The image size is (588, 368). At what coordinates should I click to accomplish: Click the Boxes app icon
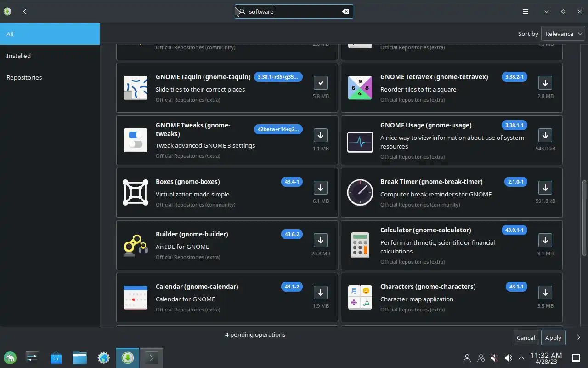pyautogui.click(x=136, y=193)
